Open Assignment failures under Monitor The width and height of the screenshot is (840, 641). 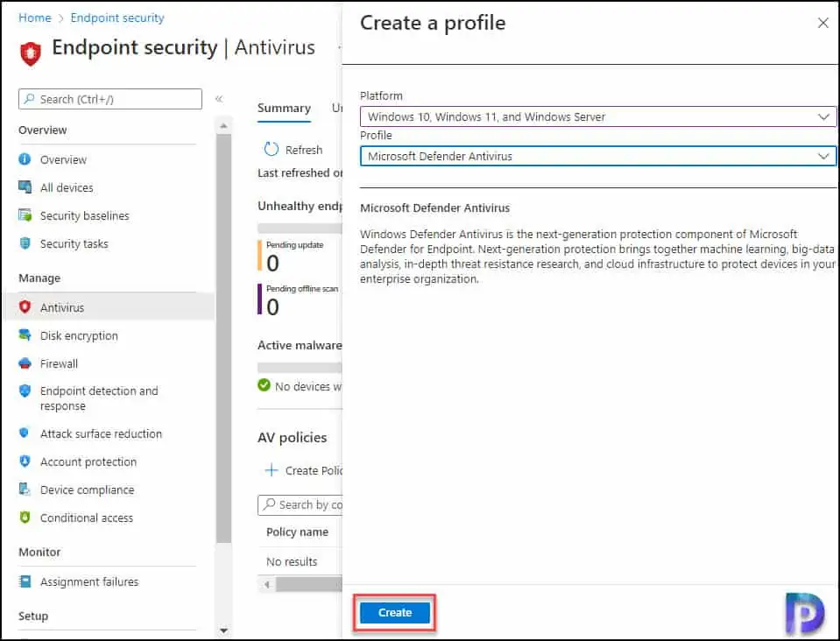point(89,581)
